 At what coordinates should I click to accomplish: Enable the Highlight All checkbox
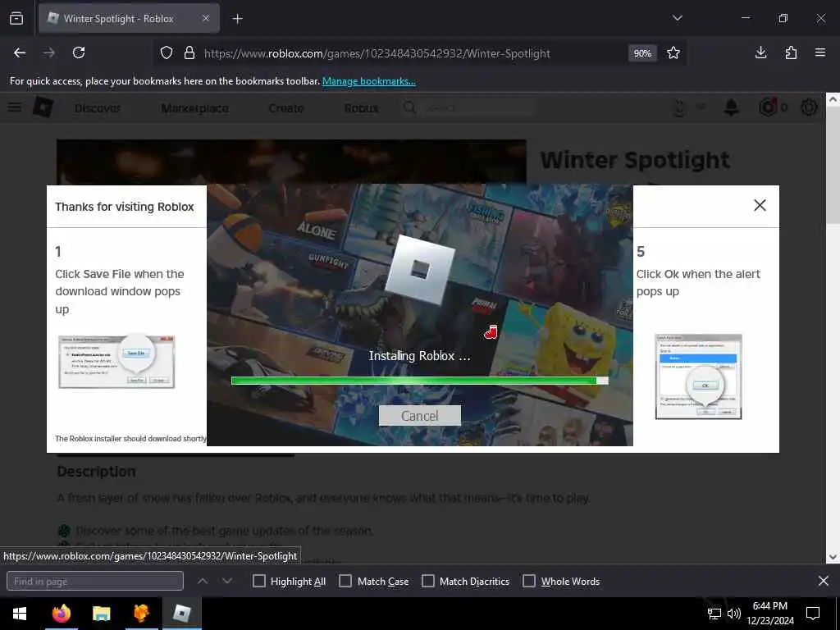(x=258, y=582)
